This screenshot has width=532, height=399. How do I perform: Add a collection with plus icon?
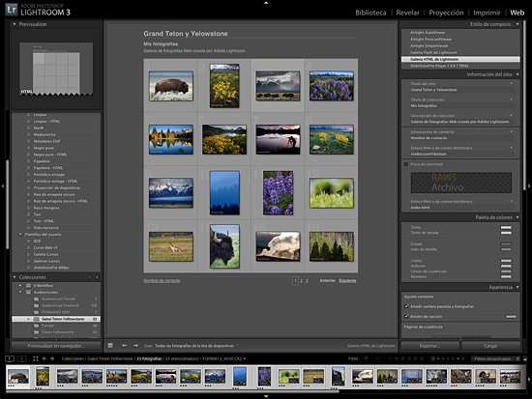(98, 277)
